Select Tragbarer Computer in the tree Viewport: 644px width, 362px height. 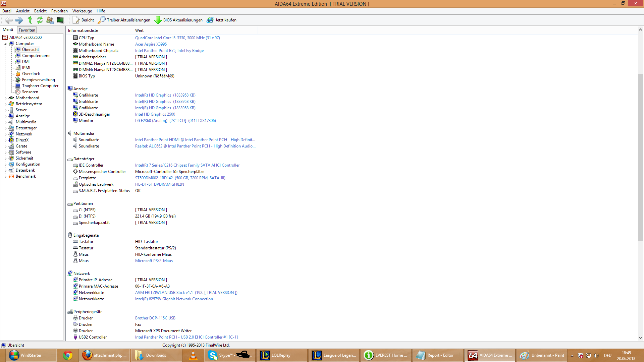(40, 86)
